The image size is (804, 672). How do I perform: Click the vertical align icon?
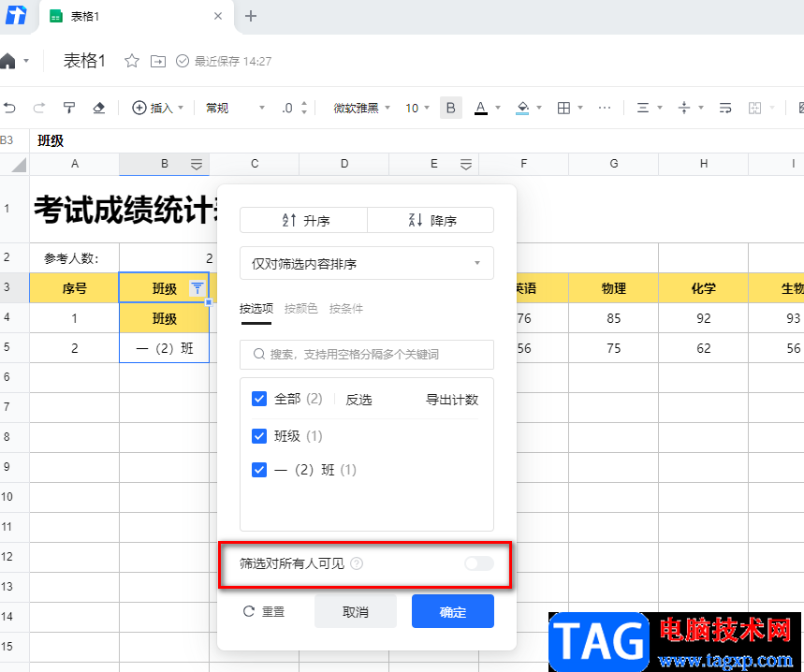pyautogui.click(x=684, y=108)
